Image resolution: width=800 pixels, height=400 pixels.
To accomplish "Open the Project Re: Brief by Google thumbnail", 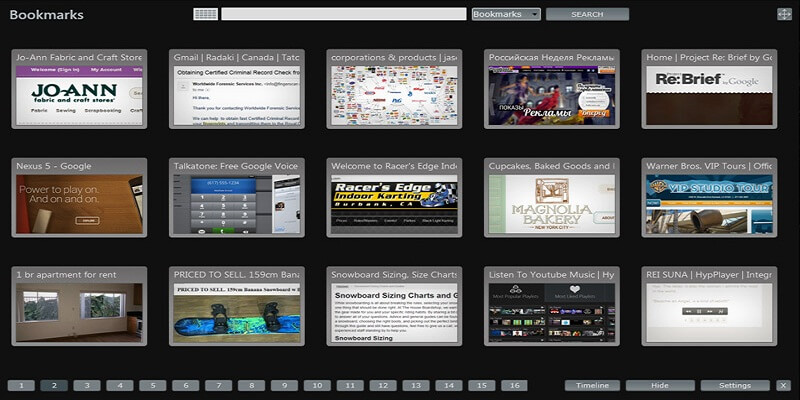I will tap(710, 95).
